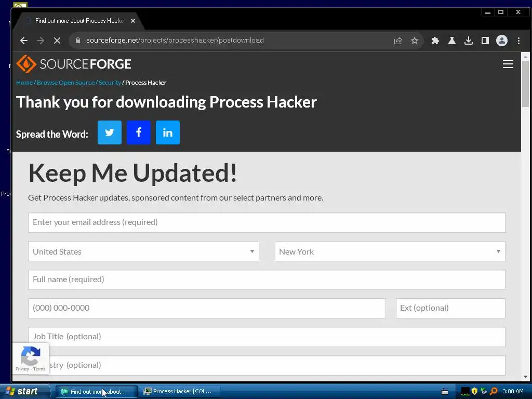Click the Full name field
Image resolution: width=532 pixels, height=399 pixels.
pos(267,280)
